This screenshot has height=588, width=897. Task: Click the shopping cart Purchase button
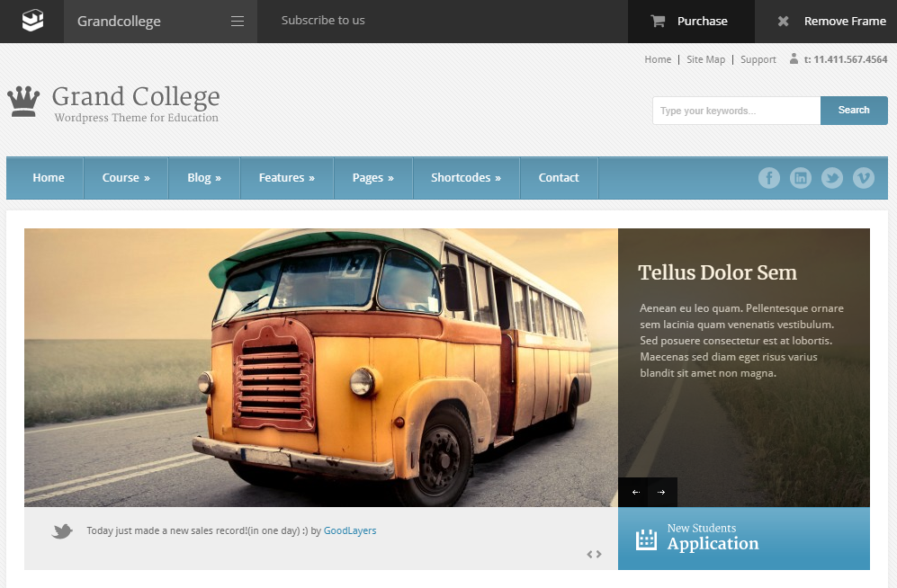point(691,22)
